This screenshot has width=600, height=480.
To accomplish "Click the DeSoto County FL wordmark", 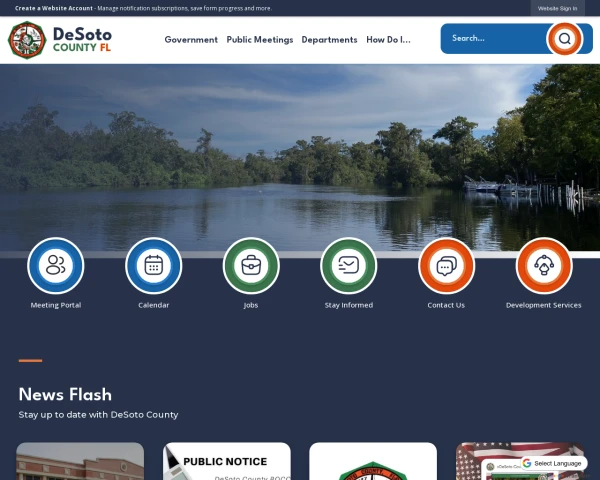I will [x=82, y=40].
